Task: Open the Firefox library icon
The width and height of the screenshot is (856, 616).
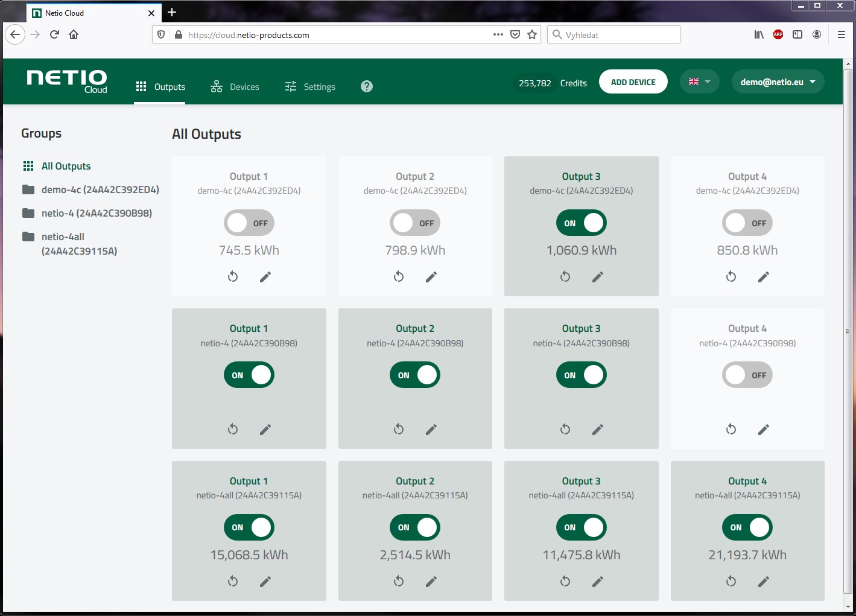Action: click(759, 34)
